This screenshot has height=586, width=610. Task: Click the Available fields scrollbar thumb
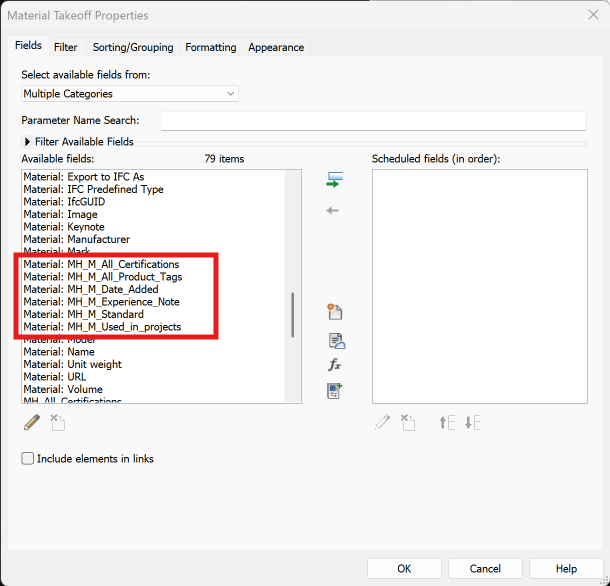point(293,314)
